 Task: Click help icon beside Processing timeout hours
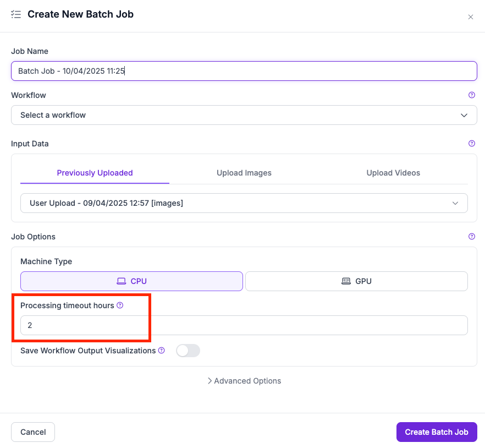120,305
